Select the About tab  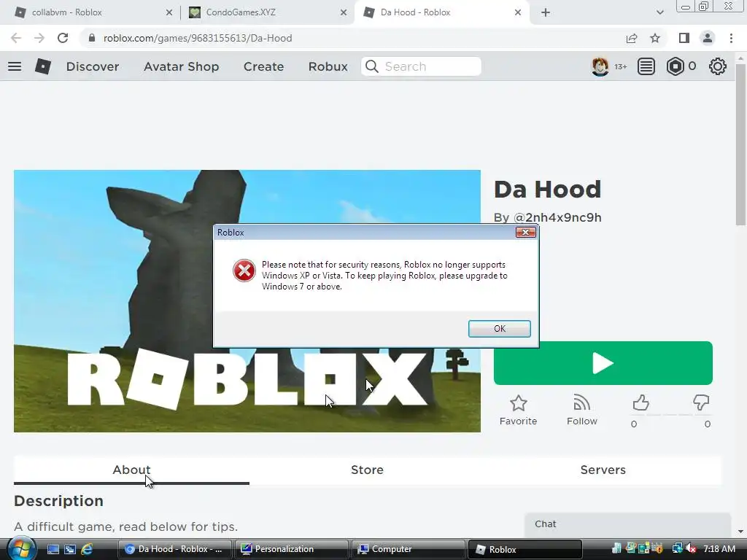[131, 470]
